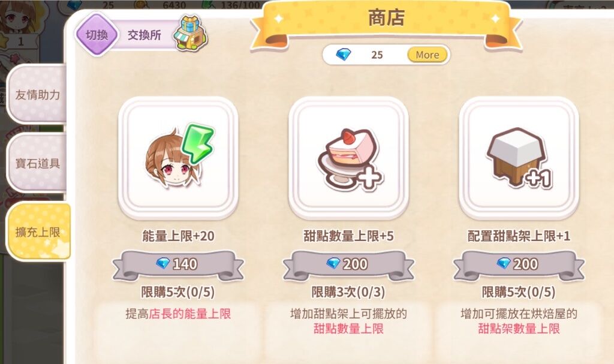Open the 交換所 gift shop icon
Screen dimensions: 614x364
point(191,34)
